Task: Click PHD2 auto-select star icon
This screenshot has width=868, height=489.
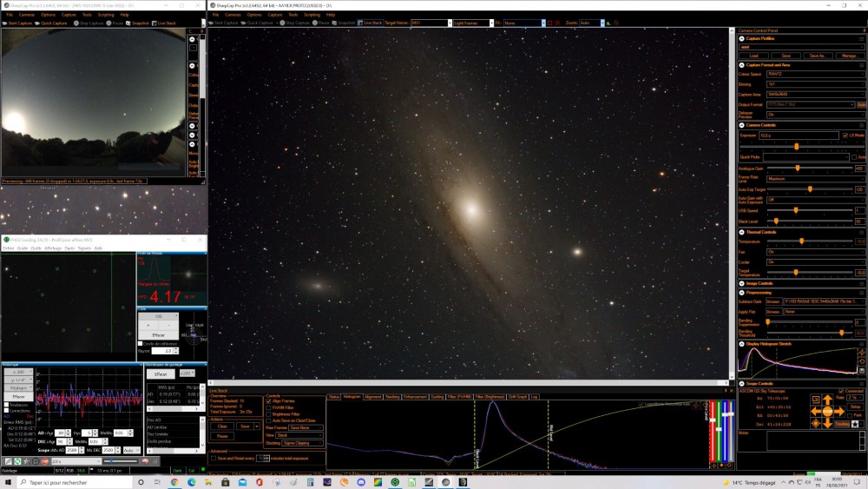Action: (x=27, y=461)
